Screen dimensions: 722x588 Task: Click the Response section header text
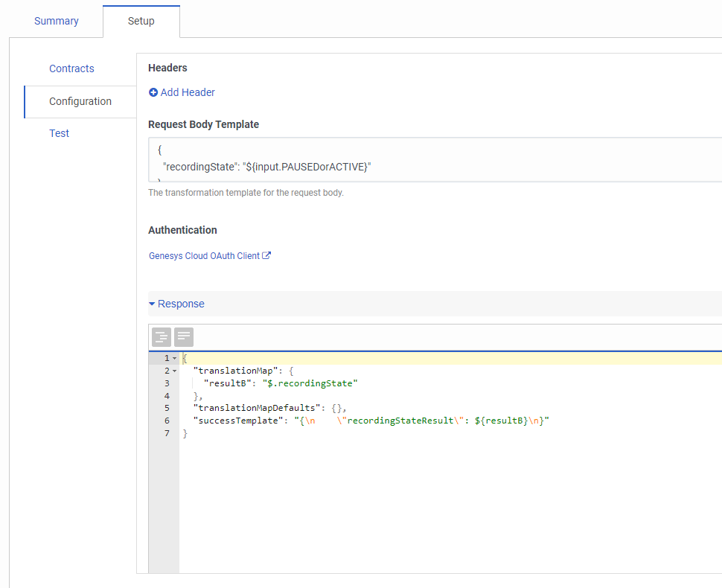181,304
